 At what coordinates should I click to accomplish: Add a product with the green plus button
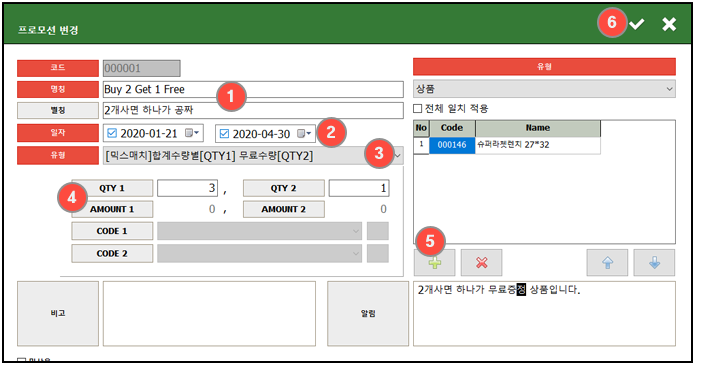click(434, 263)
